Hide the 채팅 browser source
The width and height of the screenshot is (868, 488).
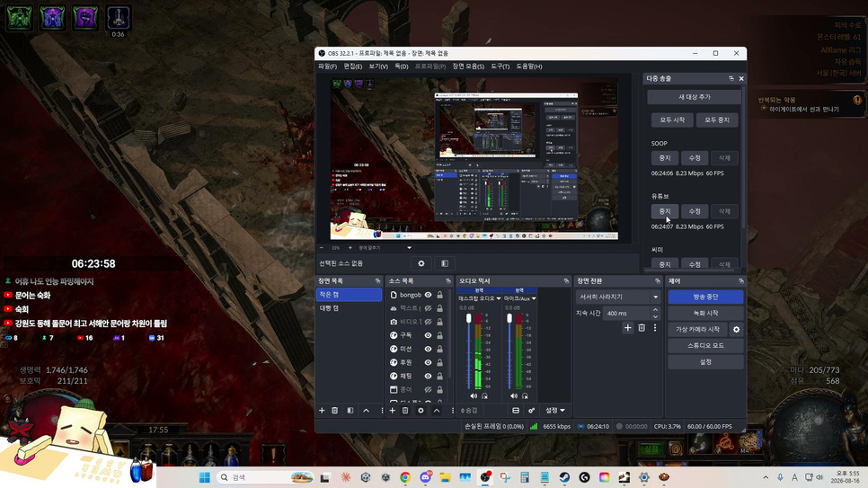(x=428, y=376)
